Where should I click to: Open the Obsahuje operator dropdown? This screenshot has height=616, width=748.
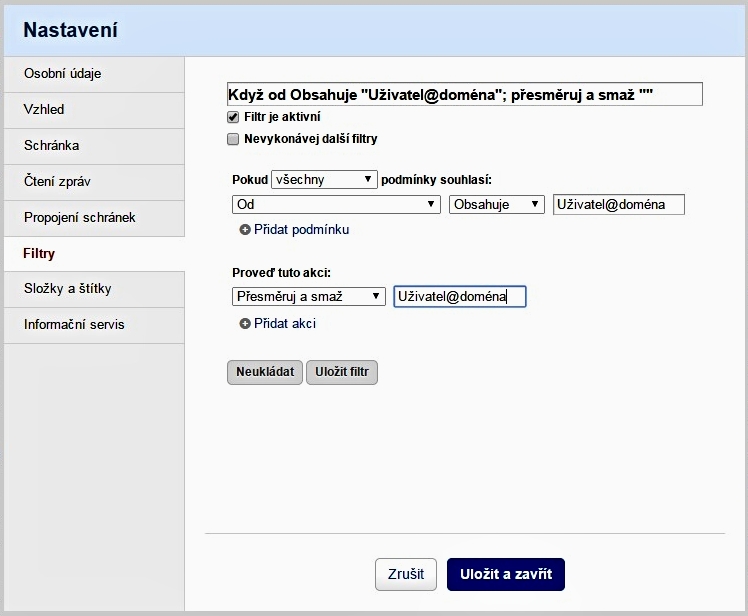tap(496, 204)
